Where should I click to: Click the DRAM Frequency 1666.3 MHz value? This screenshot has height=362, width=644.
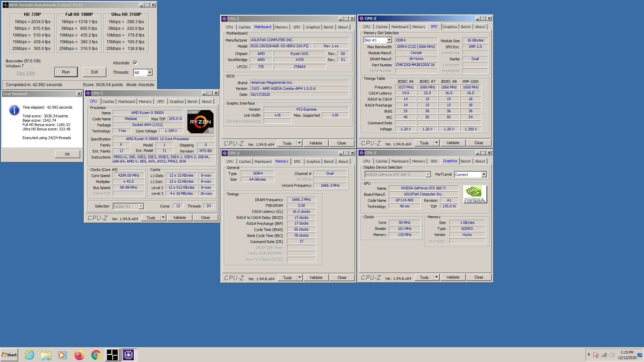tap(301, 199)
